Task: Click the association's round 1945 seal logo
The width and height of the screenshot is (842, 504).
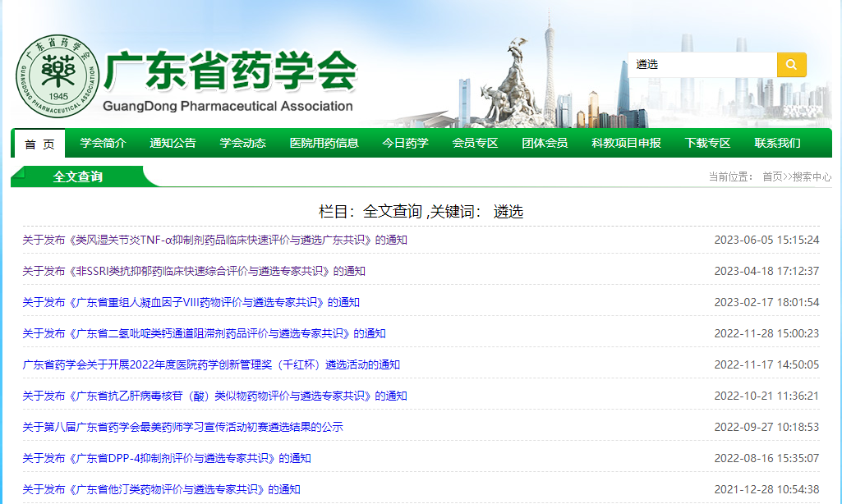Action: point(58,76)
